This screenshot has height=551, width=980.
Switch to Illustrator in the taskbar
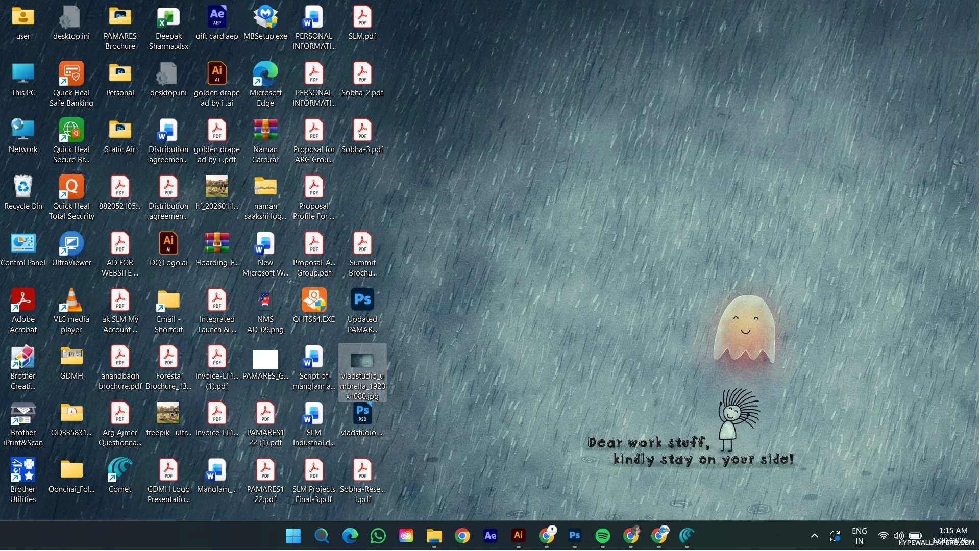point(518,536)
